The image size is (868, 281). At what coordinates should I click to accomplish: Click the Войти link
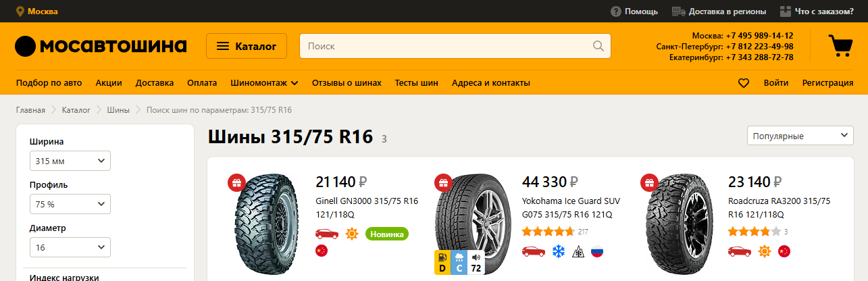click(776, 83)
